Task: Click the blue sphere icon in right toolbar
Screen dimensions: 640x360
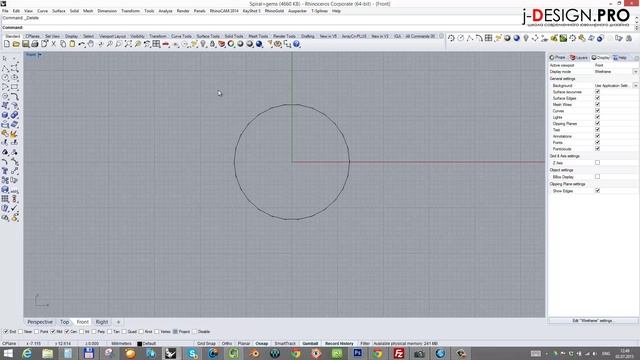Action: click(516, 38)
